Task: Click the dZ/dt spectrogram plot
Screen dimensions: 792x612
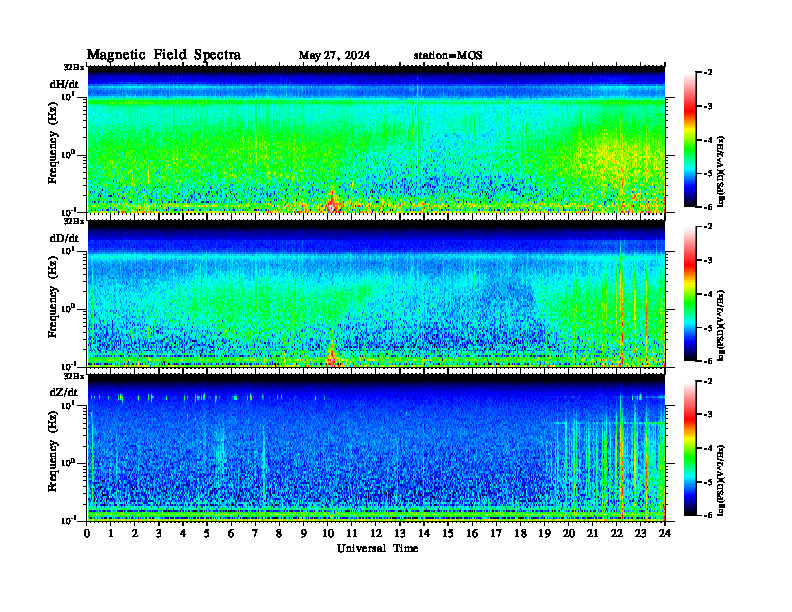Action: click(376, 448)
